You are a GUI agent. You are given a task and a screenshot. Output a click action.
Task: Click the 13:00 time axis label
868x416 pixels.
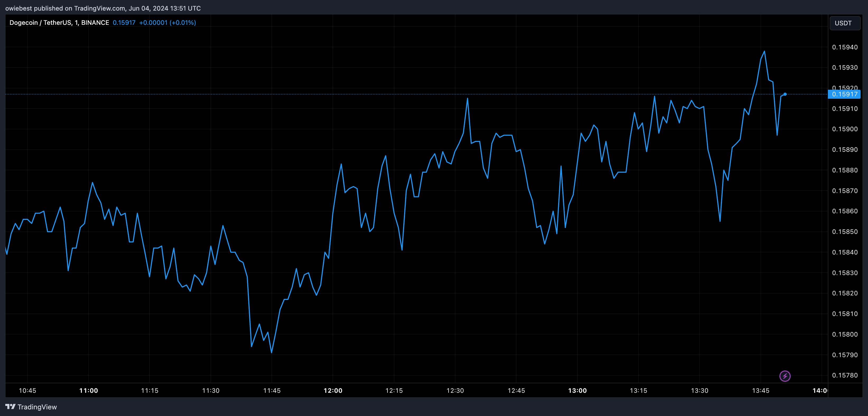pos(577,391)
